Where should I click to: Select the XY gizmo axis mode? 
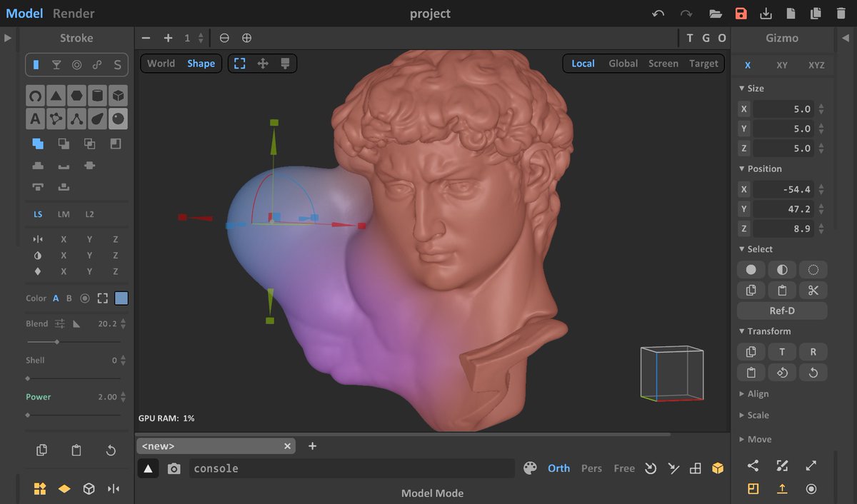pos(782,65)
